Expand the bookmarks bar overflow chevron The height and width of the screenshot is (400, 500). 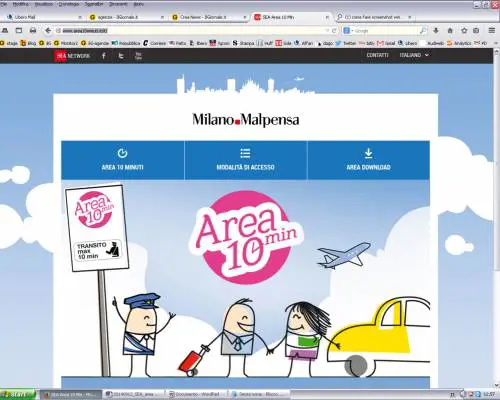(x=496, y=43)
